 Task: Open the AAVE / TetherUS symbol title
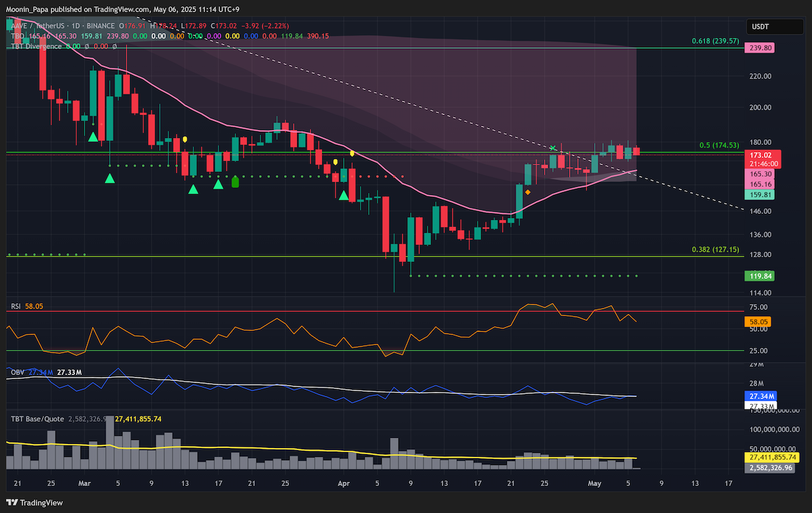[x=40, y=26]
